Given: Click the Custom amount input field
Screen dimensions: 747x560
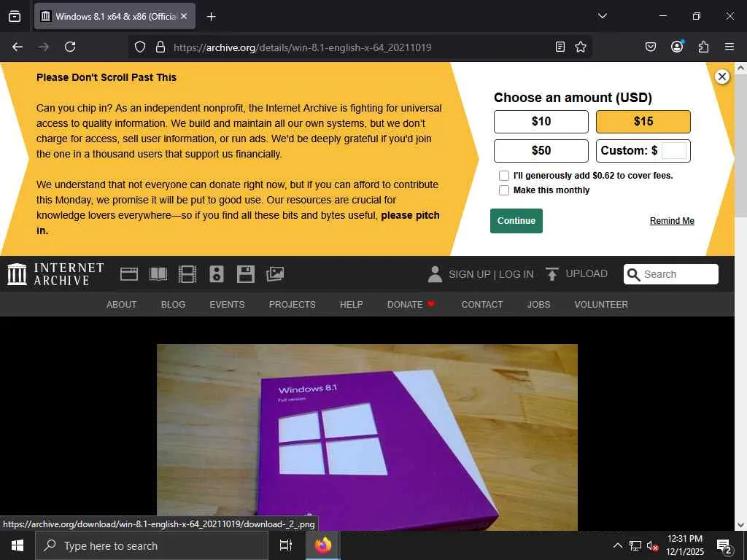Looking at the screenshot, I should [674, 150].
